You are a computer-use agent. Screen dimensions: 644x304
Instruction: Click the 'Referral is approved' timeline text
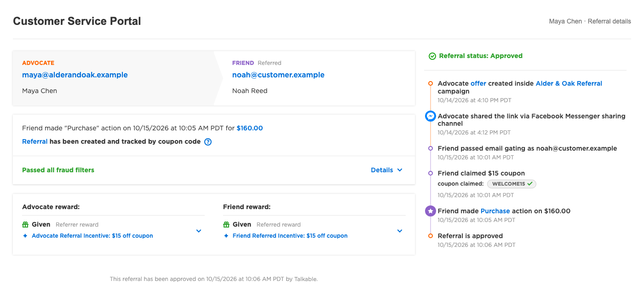(470, 236)
